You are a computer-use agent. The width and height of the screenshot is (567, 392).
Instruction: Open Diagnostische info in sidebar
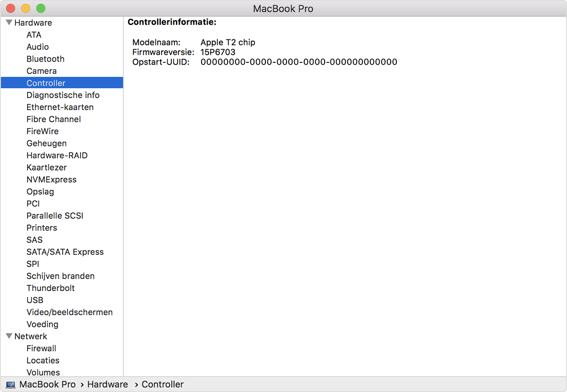(x=63, y=95)
